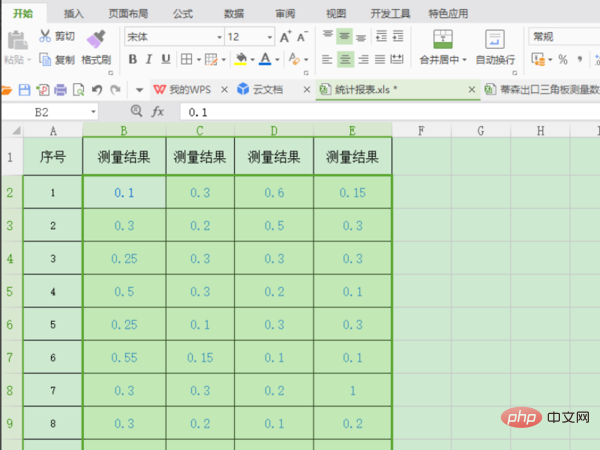This screenshot has height=450, width=600.
Task: Open font settings dialog launcher
Action: tap(306, 72)
